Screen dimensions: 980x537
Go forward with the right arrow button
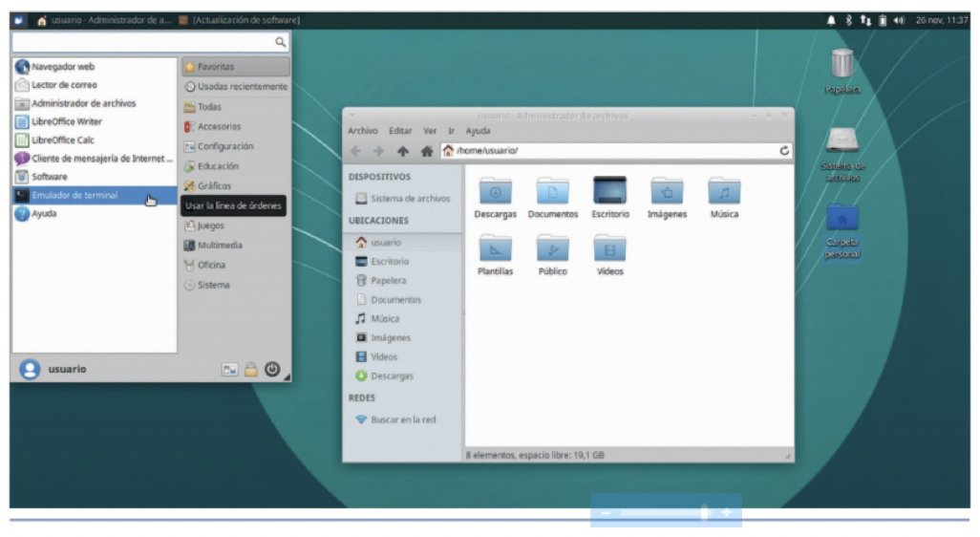pos(378,151)
